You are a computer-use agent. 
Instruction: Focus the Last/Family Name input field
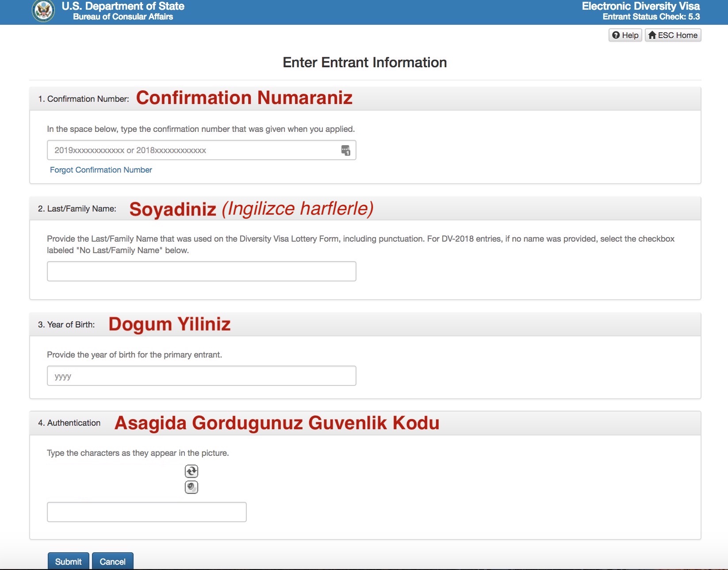[202, 271]
